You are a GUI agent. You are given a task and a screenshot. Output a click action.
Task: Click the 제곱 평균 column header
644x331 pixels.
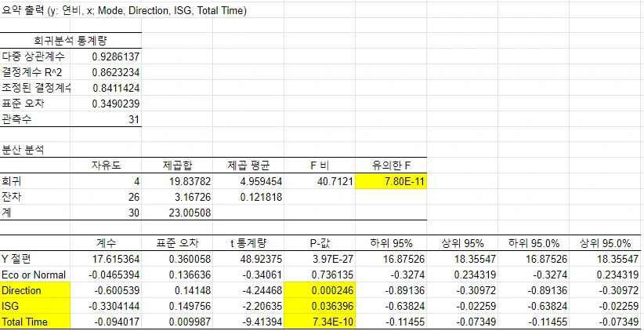pos(248,165)
